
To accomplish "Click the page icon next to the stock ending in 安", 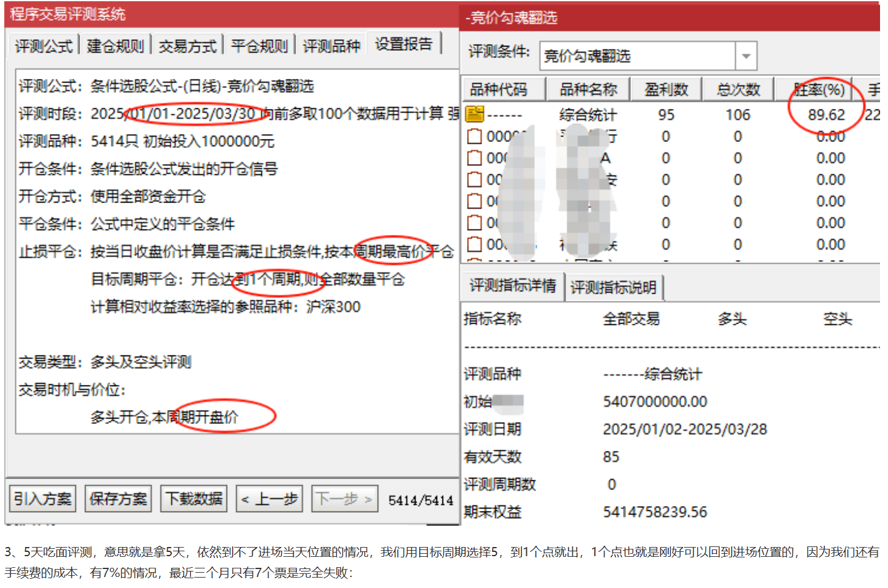I will pos(475,179).
